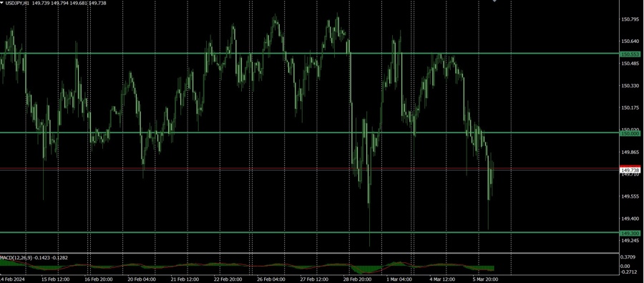Click the 150.175 value on price scale
The image size is (644, 283).
coord(630,107)
